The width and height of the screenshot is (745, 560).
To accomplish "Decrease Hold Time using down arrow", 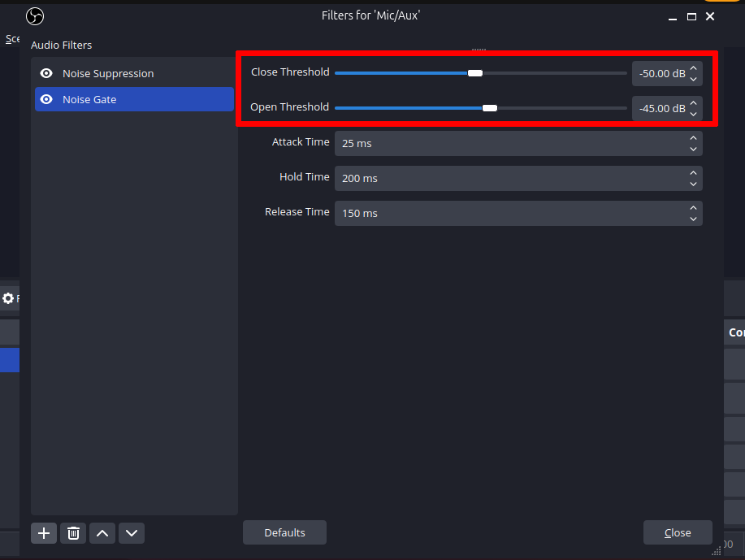I will tap(693, 184).
